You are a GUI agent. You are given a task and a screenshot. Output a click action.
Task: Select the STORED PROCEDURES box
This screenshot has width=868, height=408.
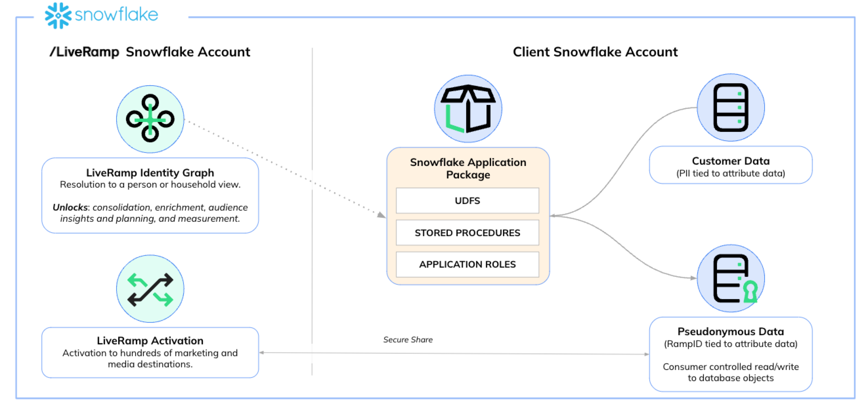tap(467, 233)
